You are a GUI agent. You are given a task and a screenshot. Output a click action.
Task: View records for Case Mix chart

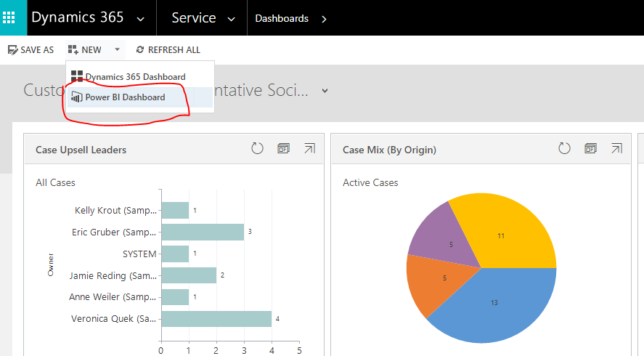[590, 148]
